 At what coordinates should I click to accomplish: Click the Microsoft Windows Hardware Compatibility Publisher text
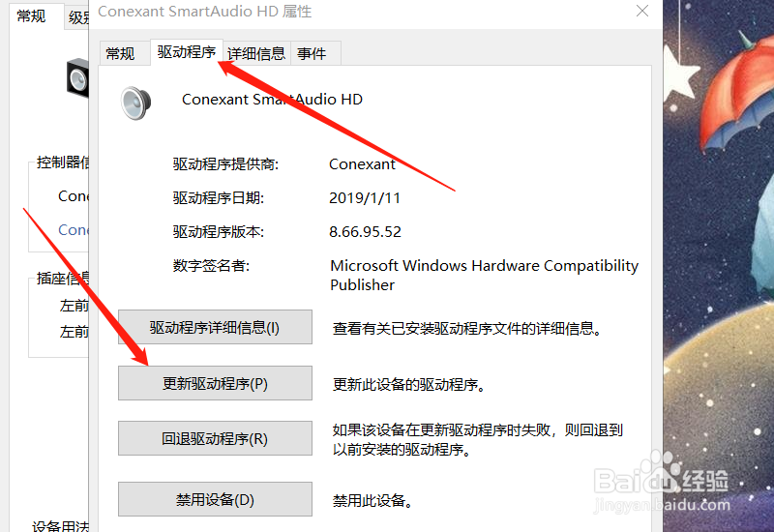point(484,275)
